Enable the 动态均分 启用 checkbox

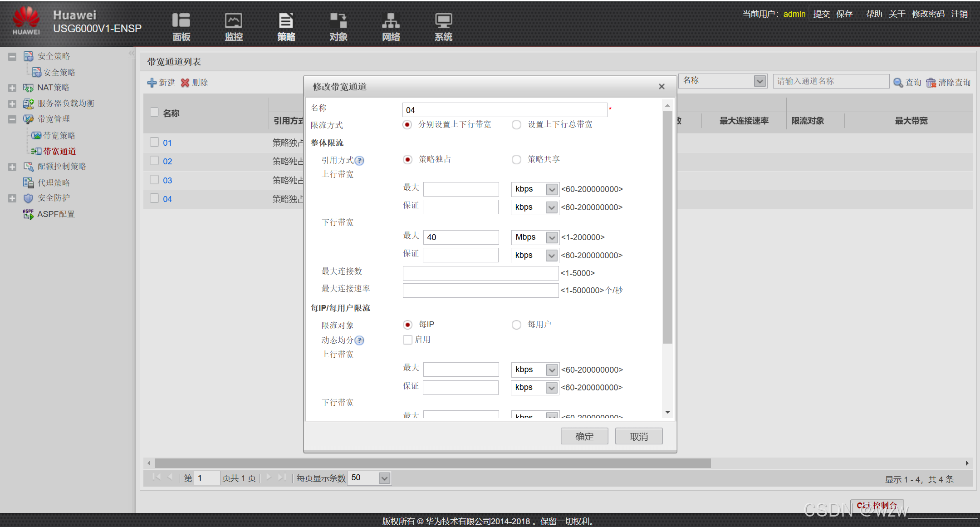coord(407,340)
